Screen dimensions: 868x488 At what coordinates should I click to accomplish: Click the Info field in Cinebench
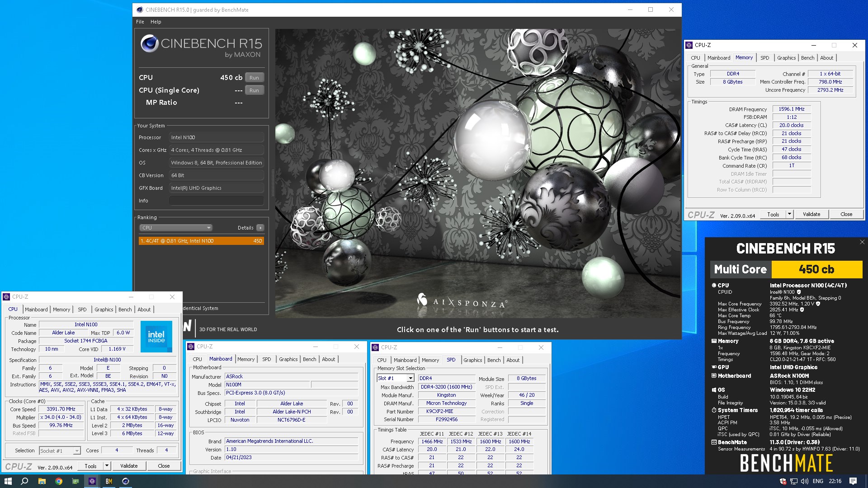click(x=217, y=201)
